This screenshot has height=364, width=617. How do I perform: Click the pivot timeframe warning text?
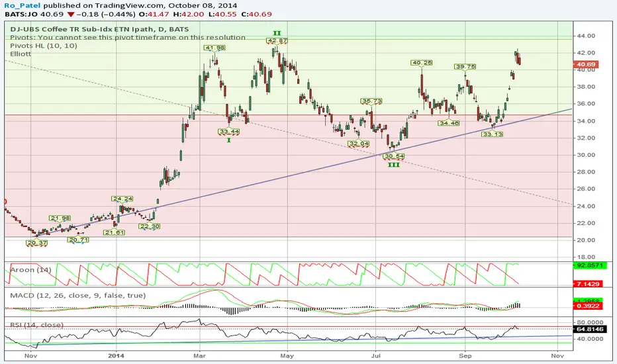coord(128,37)
